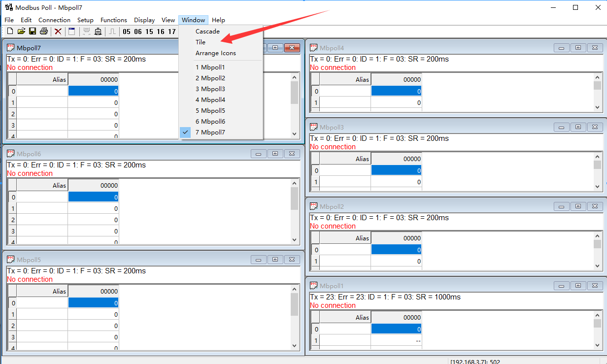Click the window setup icon in toolbar

tap(72, 32)
